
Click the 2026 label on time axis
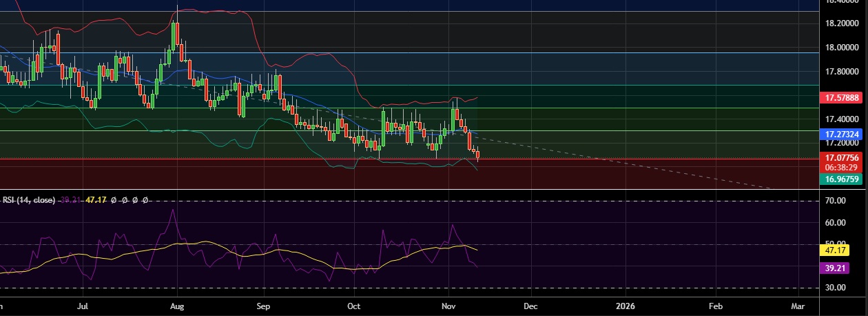(x=626, y=305)
